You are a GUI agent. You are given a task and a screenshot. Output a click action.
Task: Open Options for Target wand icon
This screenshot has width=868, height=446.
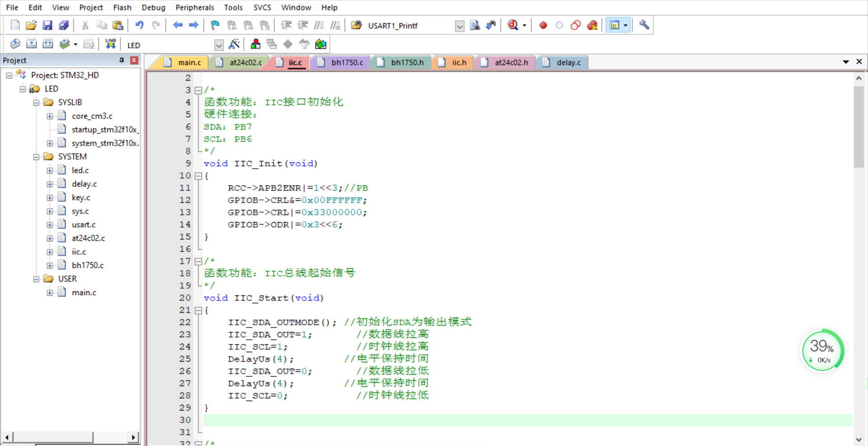pos(234,44)
